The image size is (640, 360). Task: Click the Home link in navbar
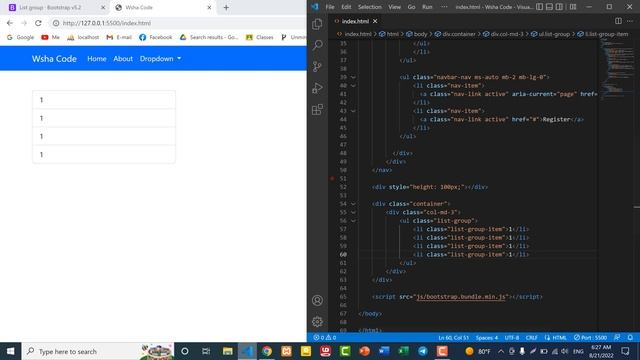point(97,59)
